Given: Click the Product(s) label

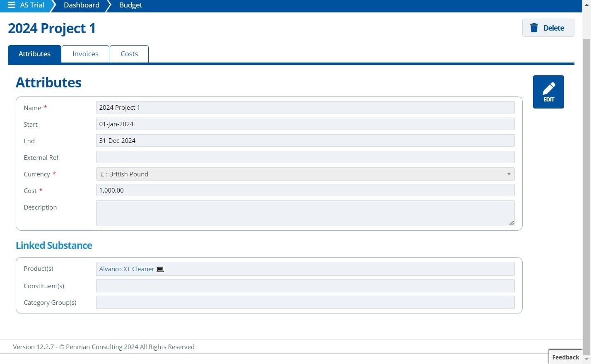Looking at the screenshot, I should pos(39,268).
